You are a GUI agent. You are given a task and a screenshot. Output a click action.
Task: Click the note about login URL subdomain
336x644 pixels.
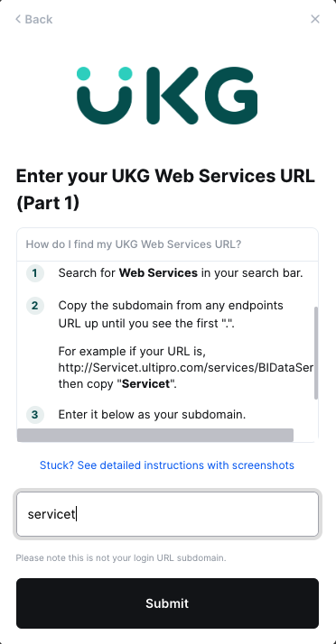coord(121,558)
